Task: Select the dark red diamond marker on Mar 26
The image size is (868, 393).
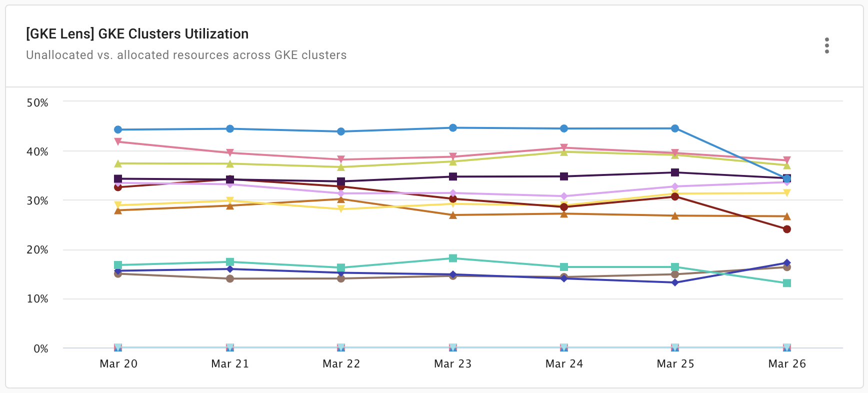Action: pos(787,229)
